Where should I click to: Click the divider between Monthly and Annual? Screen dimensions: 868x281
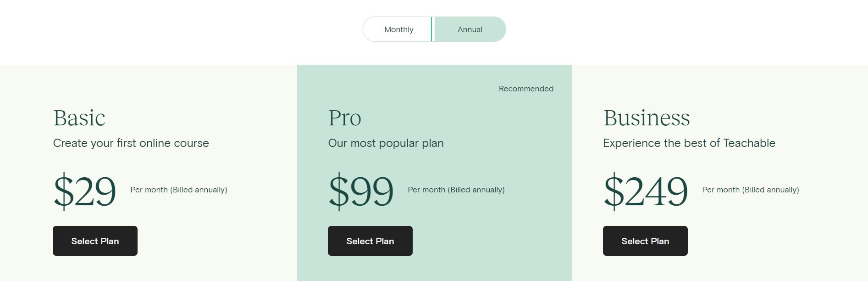(x=431, y=29)
